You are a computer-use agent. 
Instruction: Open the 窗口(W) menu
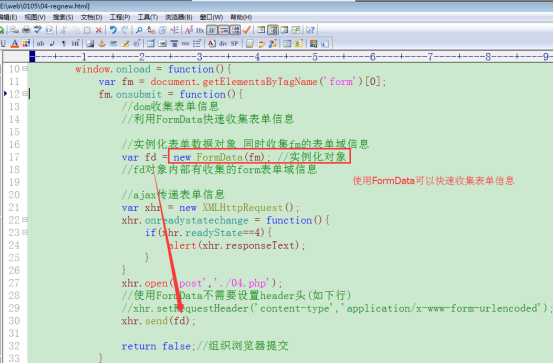tap(211, 17)
